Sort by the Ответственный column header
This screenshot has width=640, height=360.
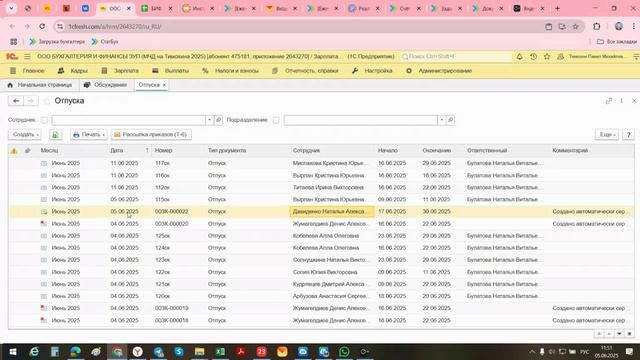tap(487, 151)
